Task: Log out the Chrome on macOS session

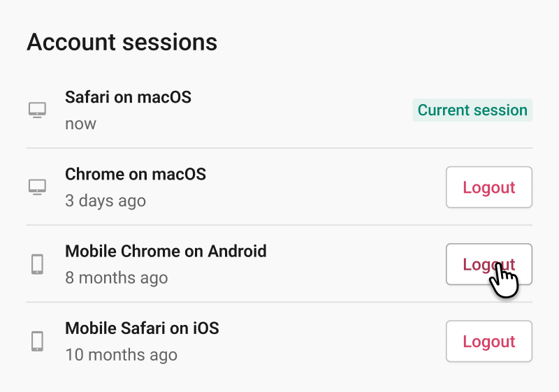Action: click(x=489, y=187)
